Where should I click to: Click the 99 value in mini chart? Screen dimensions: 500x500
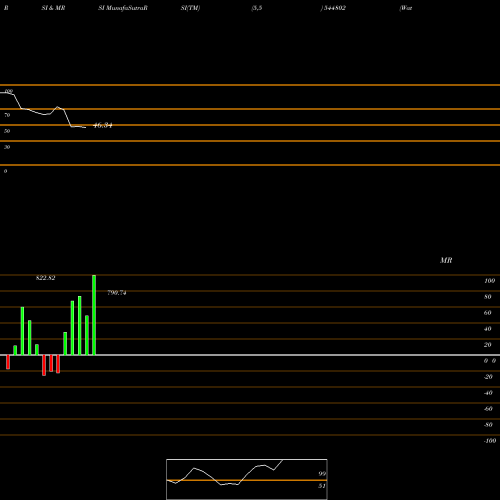[322, 473]
